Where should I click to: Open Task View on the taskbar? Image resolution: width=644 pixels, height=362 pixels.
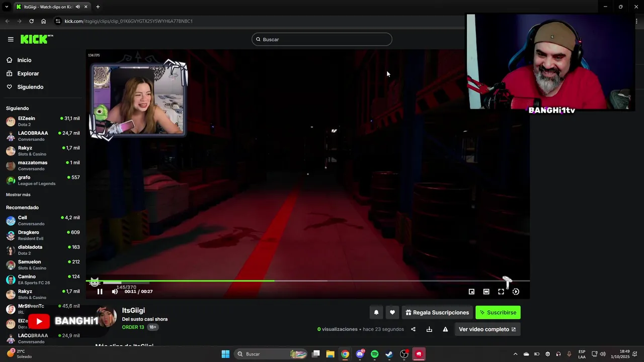316,354
